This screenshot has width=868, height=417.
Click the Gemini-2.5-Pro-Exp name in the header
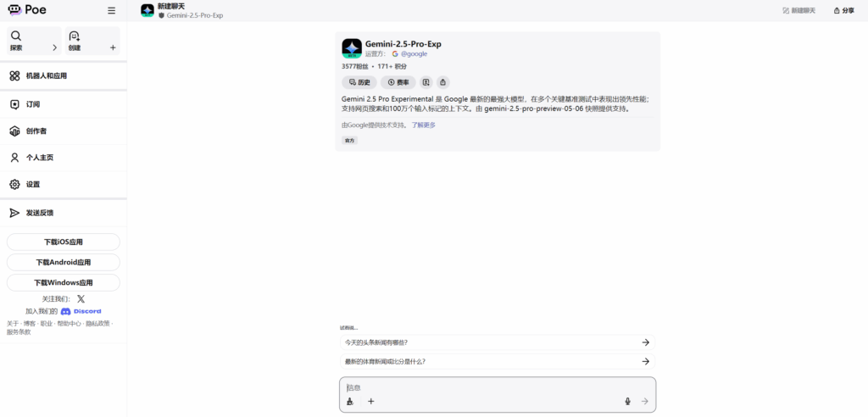click(x=194, y=15)
